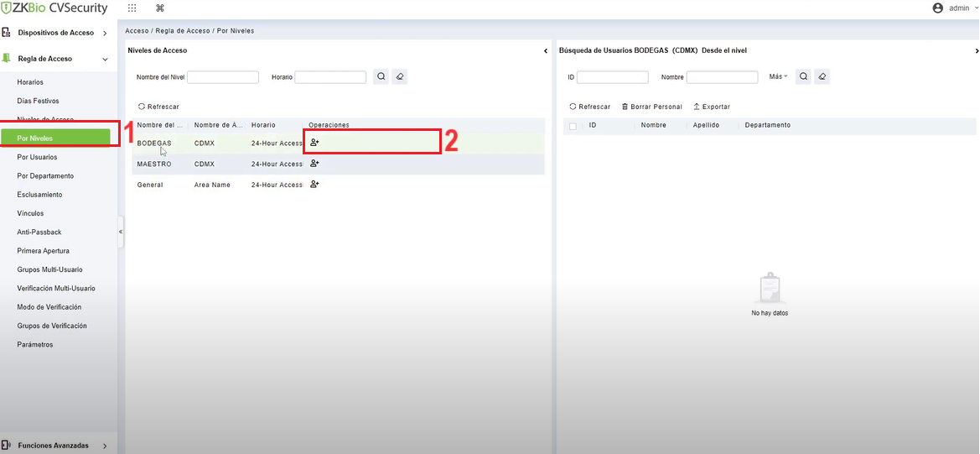Collapse the left sidebar with double-arrow handle

pos(121,232)
